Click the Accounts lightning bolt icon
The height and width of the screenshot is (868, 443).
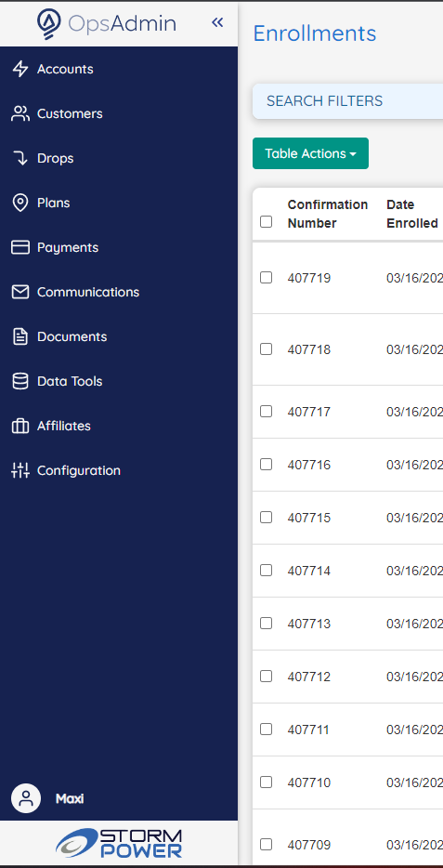20,69
